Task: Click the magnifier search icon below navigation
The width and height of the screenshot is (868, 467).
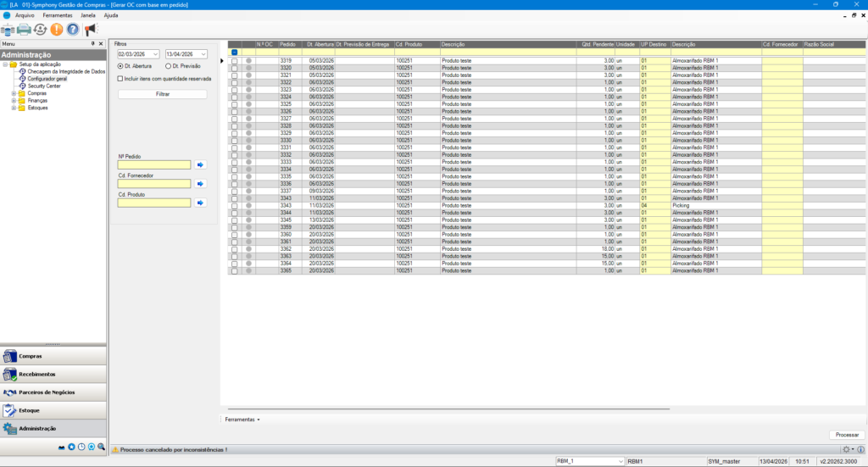Action: (101, 447)
